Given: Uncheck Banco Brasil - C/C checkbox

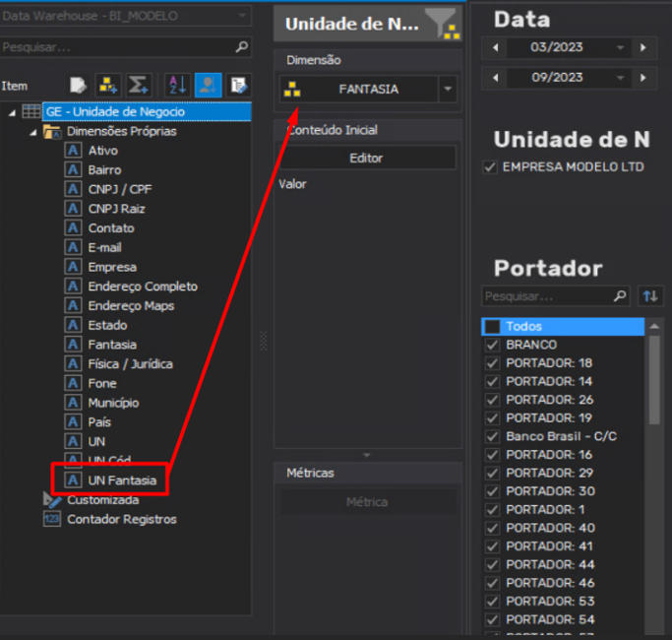Looking at the screenshot, I should point(492,436).
